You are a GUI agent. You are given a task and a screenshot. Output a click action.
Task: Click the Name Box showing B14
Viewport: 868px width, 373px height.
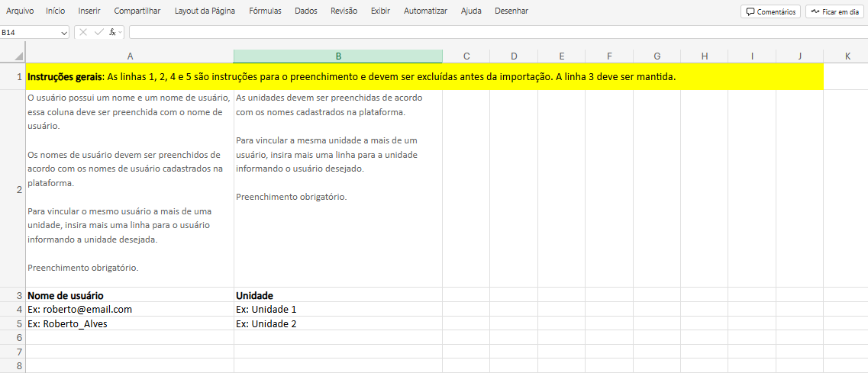(x=31, y=33)
